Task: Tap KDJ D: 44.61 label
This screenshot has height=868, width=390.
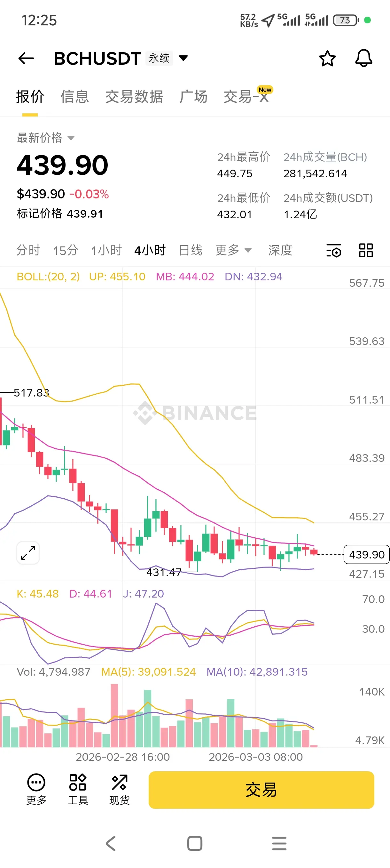Action: [90, 593]
